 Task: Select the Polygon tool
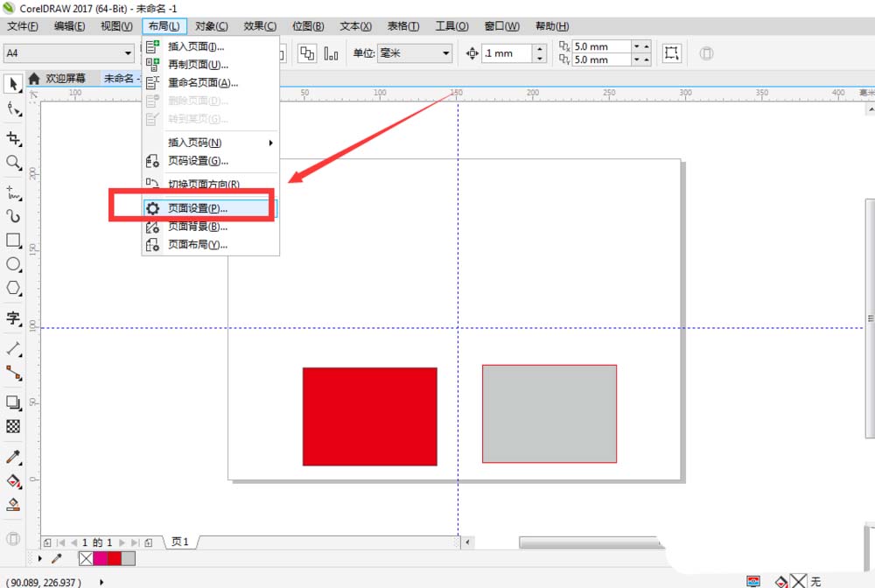click(x=13, y=288)
